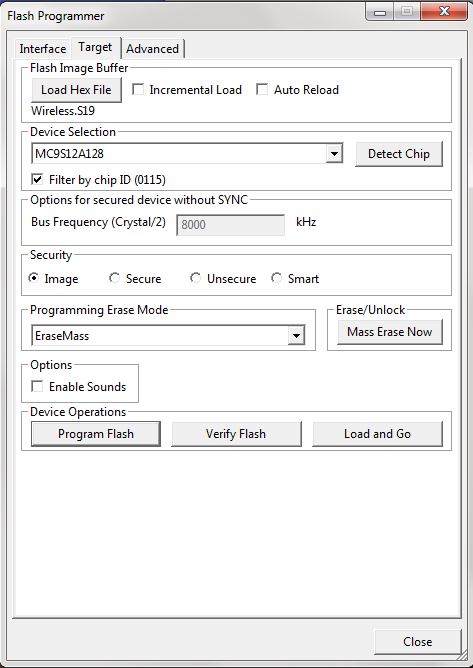Uncheck Filter by chip ID checkbox
The image size is (473, 668).
point(37,179)
